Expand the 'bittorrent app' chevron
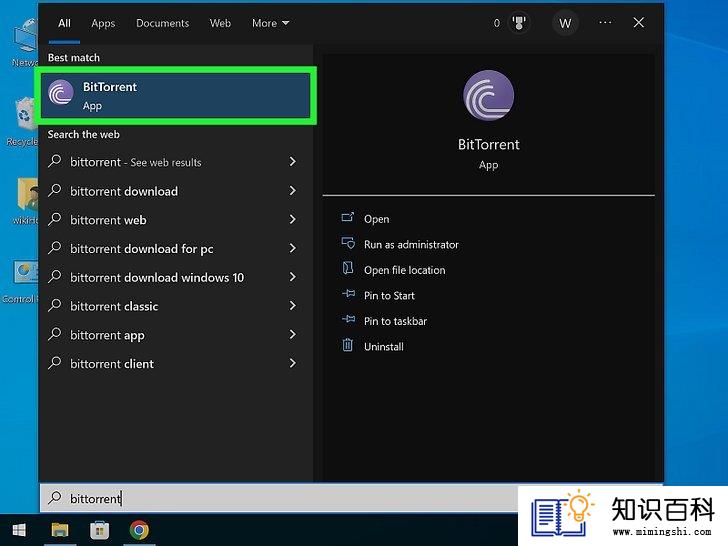The width and height of the screenshot is (728, 546). [292, 334]
